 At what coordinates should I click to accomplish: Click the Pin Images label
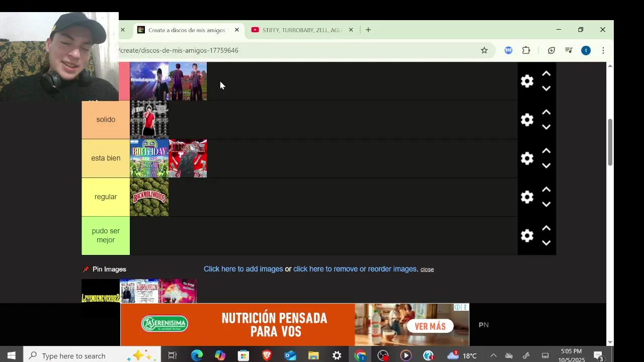(109, 269)
